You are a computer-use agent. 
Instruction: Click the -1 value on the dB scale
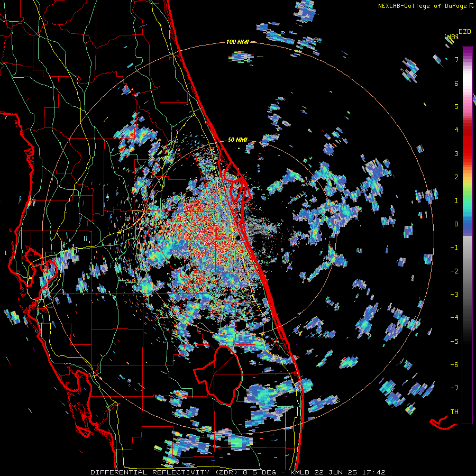click(x=454, y=248)
